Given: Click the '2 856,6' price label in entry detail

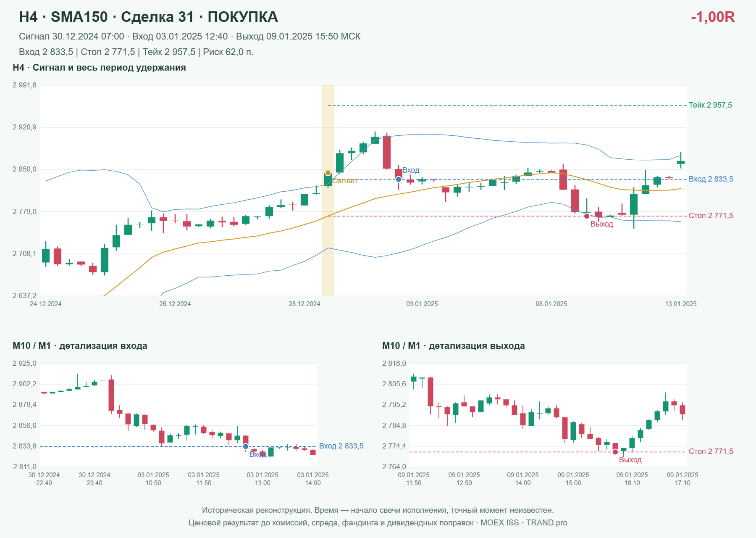Looking at the screenshot, I should [x=24, y=425].
